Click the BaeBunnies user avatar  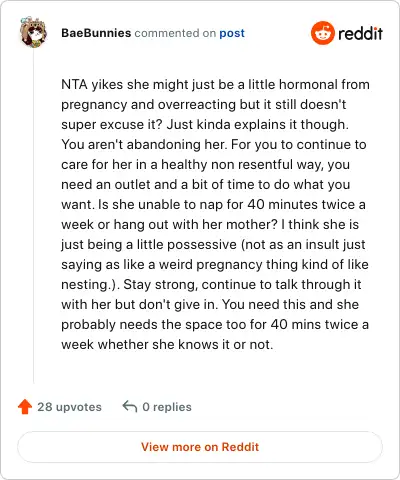(33, 32)
